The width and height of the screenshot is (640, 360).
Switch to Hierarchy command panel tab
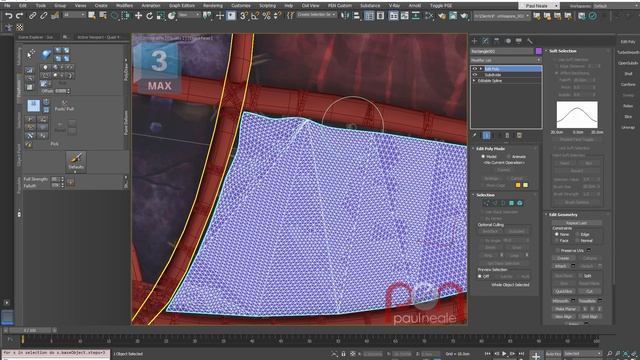coord(497,41)
